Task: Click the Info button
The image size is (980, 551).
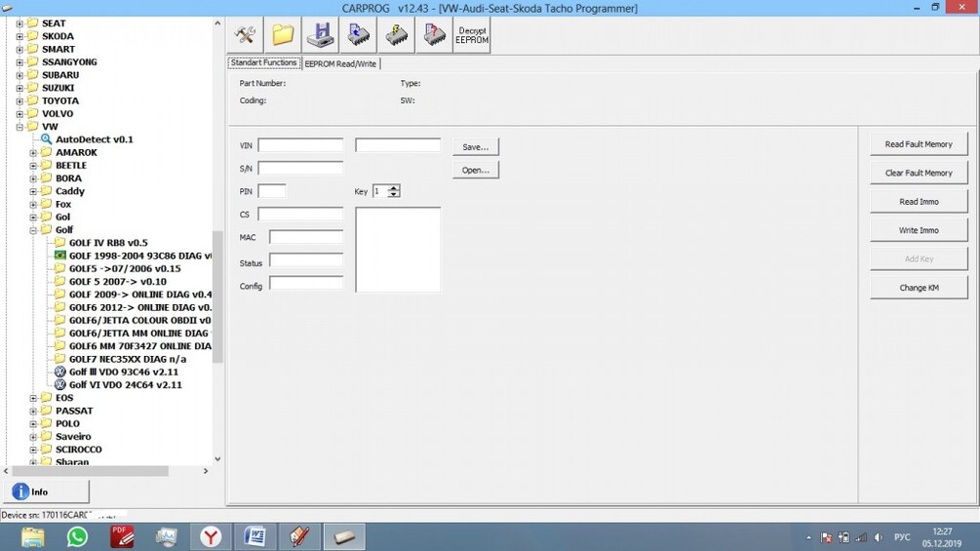Action: pyautogui.click(x=47, y=492)
